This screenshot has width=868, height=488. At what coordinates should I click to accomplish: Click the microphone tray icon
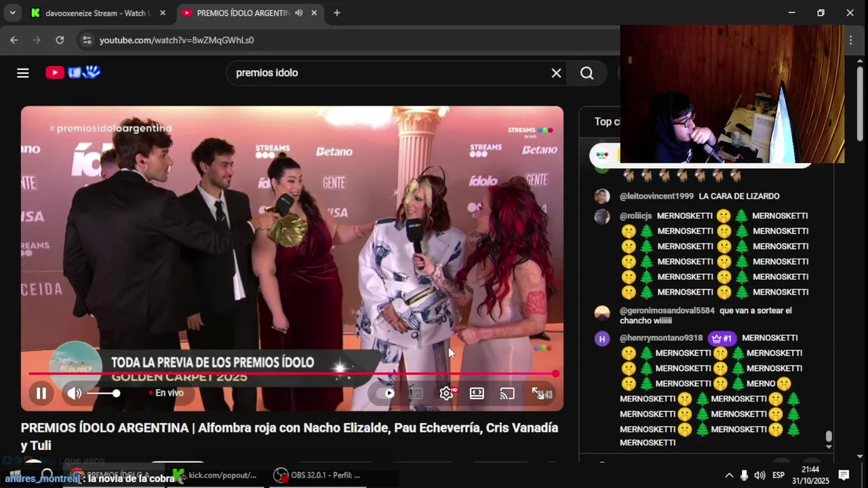[x=745, y=475]
